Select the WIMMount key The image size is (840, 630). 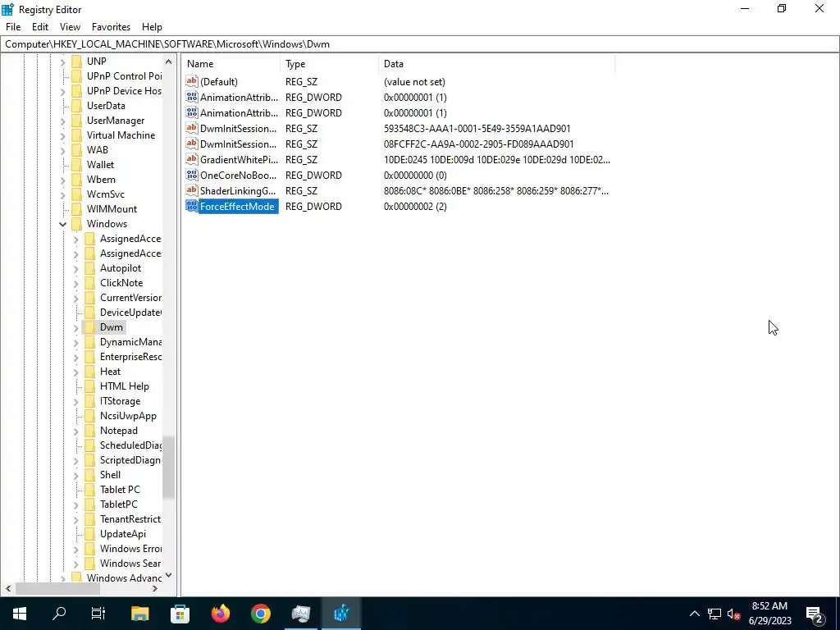[112, 209]
